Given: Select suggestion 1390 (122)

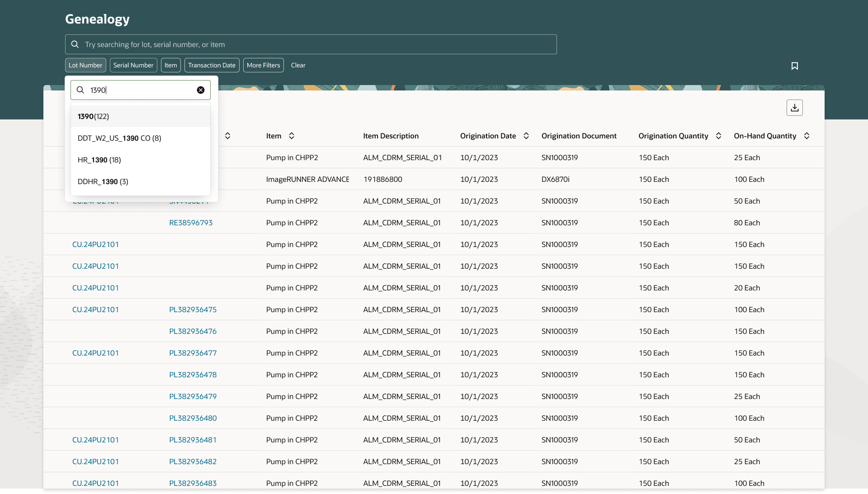Looking at the screenshot, I should (x=94, y=116).
